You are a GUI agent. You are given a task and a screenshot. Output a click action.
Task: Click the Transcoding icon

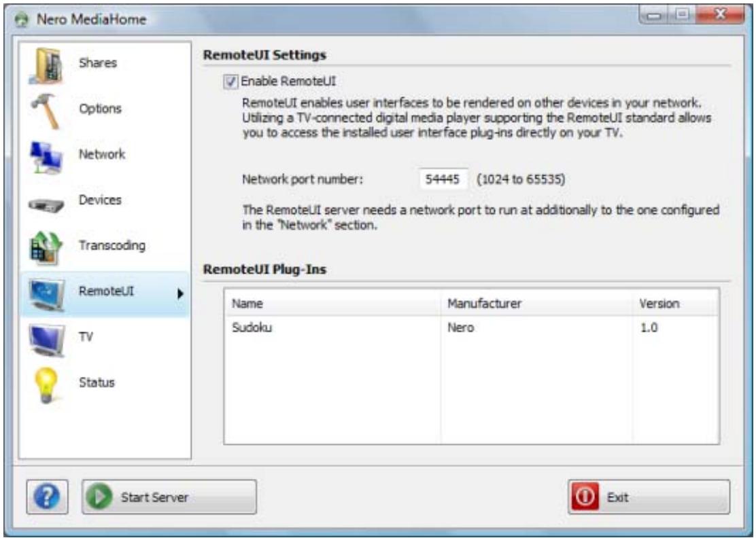(46, 247)
